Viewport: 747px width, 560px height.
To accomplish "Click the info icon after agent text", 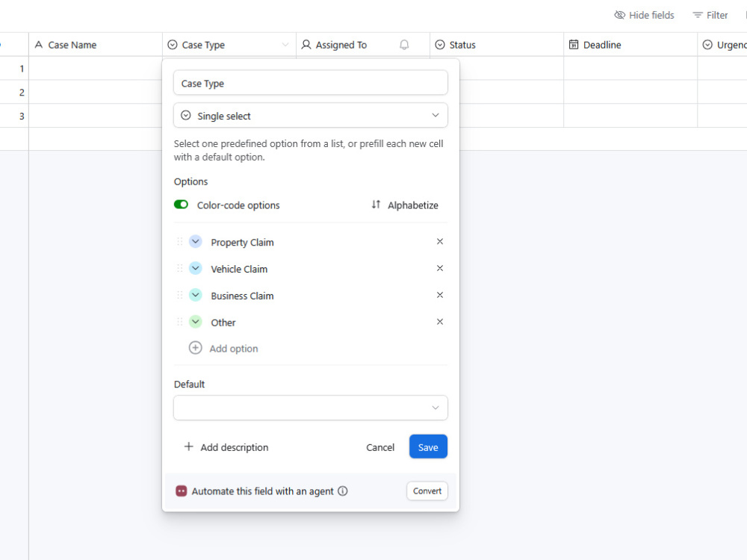I will click(343, 491).
